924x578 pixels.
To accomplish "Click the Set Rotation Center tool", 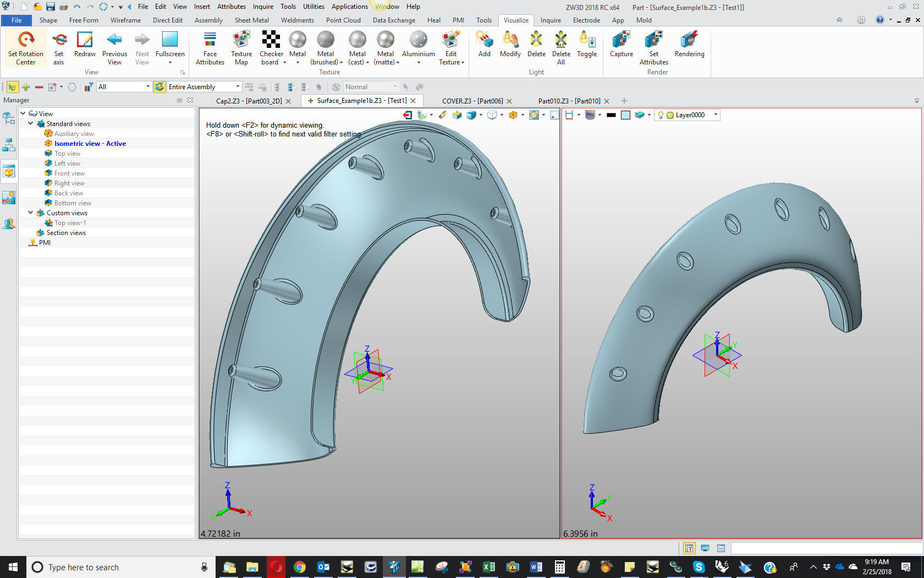I will coord(26,48).
